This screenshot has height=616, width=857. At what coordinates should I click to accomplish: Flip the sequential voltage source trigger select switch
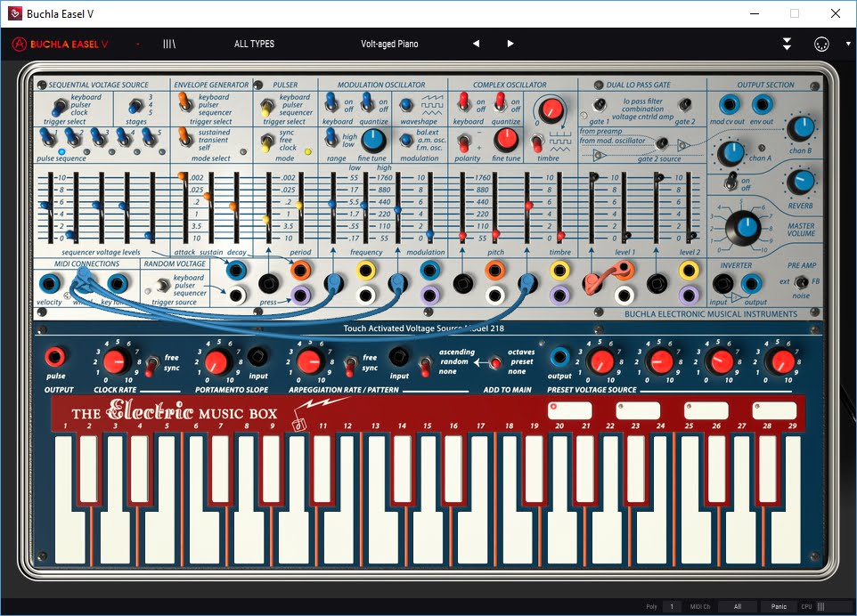(x=58, y=107)
